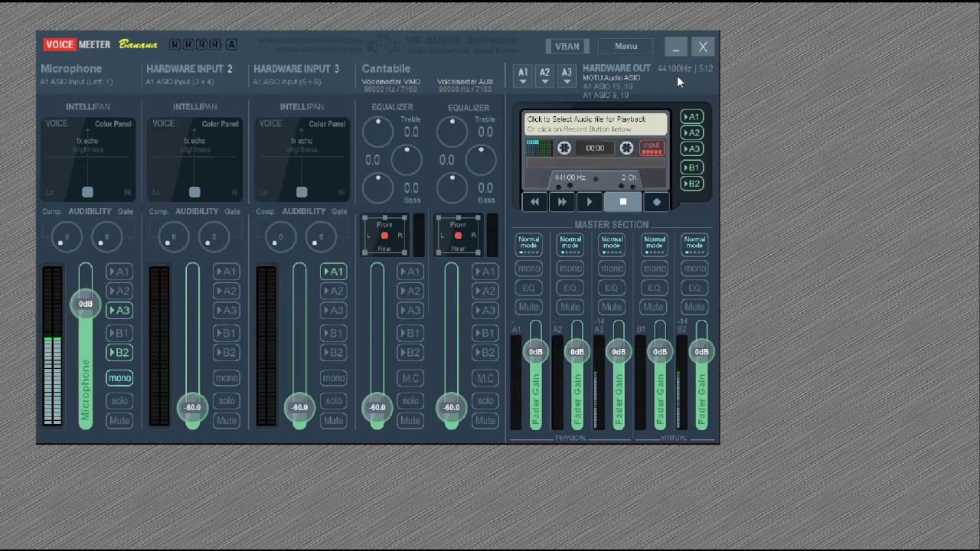Click the Microphone strip name label
Screen dimensions: 980x551
[71, 69]
